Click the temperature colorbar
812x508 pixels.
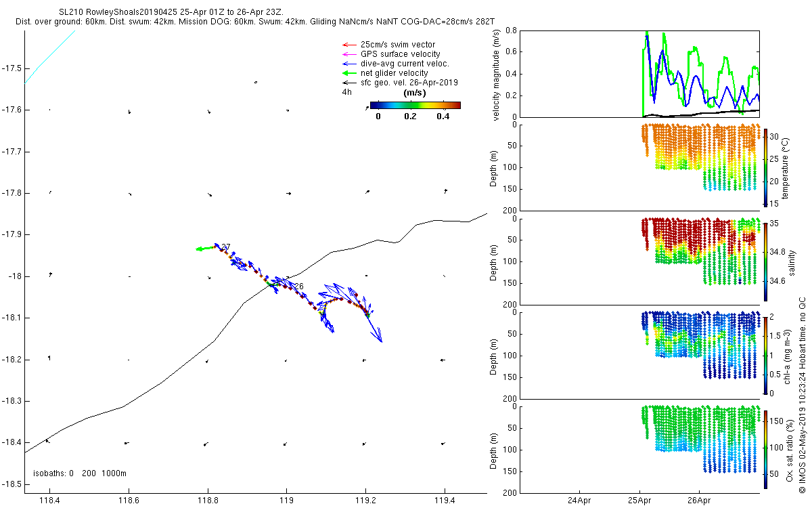tap(765, 167)
